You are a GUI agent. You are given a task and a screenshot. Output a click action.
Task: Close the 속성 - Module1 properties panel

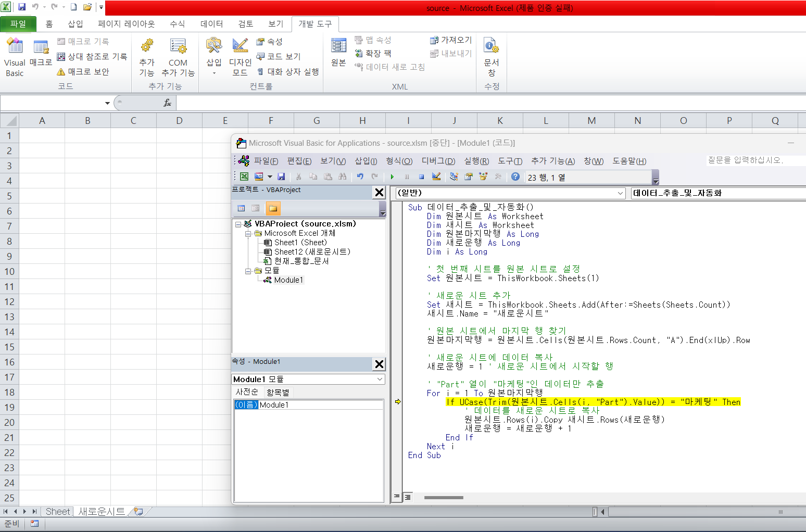click(379, 364)
